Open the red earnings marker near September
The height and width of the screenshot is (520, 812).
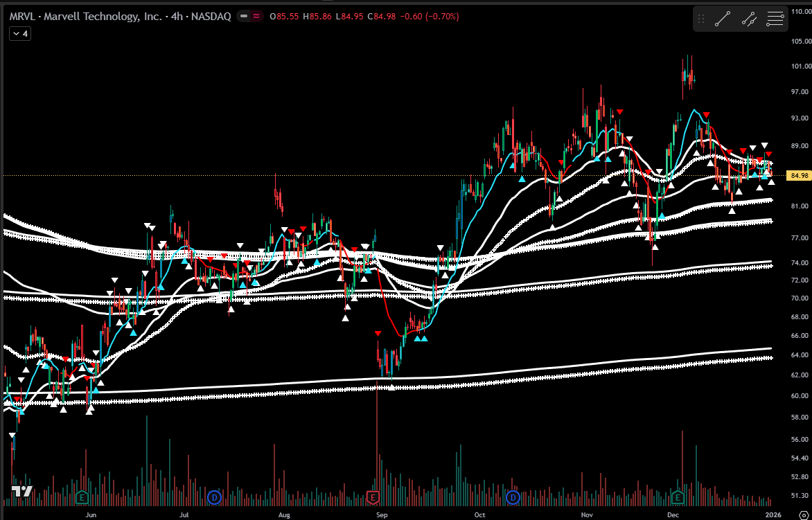click(x=373, y=499)
